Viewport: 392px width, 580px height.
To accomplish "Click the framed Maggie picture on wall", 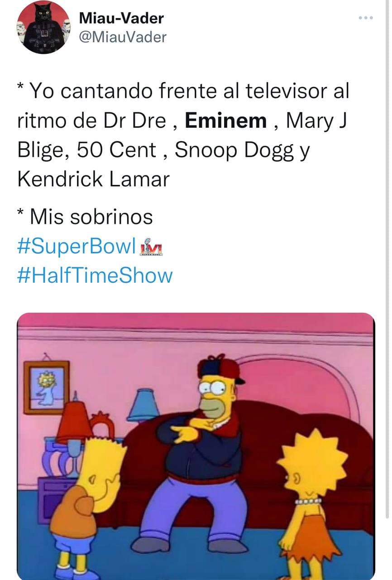I will pyautogui.click(x=47, y=387).
